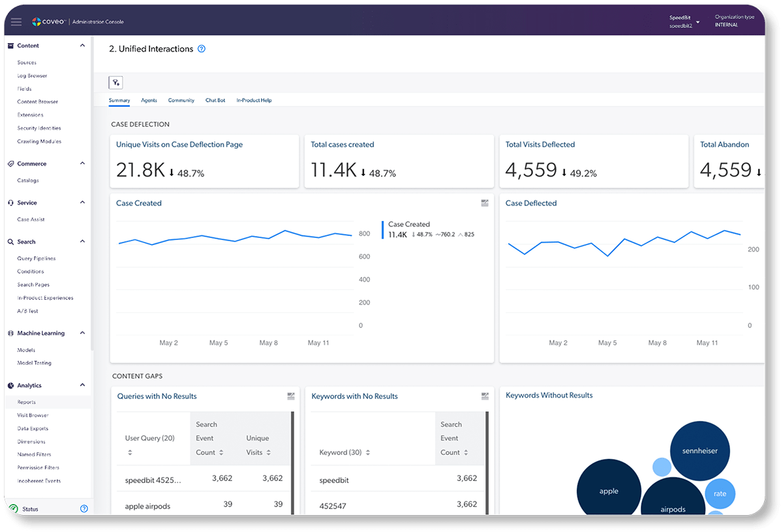Collapse the Machine Learning sidebar section
This screenshot has height=532, width=783.
(82, 333)
